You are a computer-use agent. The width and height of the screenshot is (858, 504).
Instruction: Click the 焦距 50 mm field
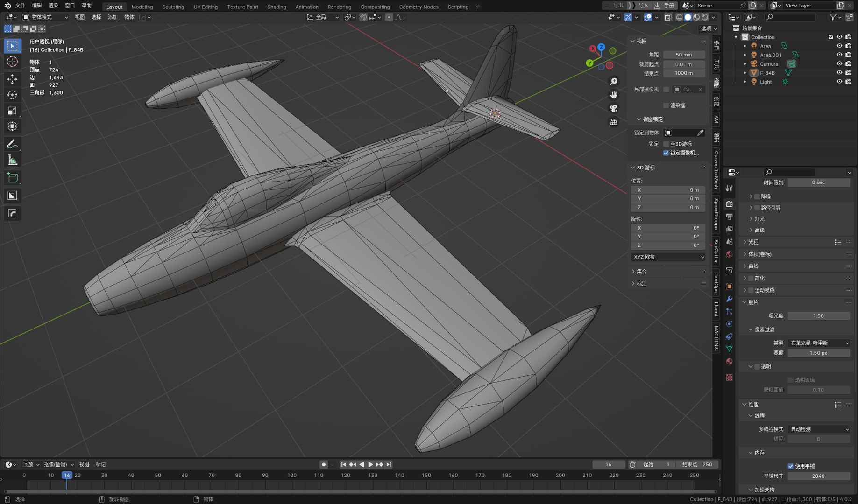click(684, 55)
